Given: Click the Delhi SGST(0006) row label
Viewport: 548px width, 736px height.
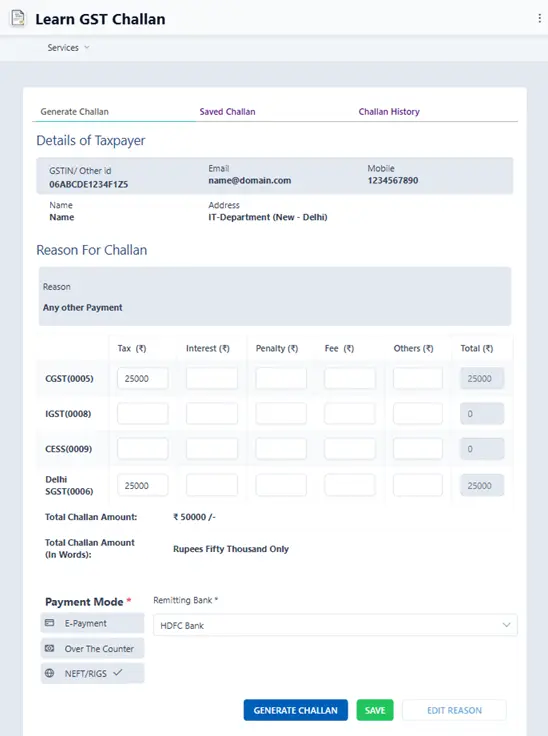Looking at the screenshot, I should [x=69, y=485].
